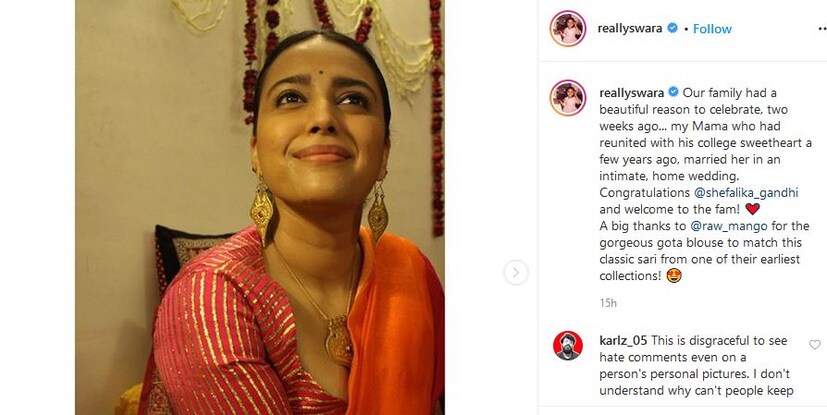
Task: Click the reallyswara username in the post header
Action: coord(628,29)
